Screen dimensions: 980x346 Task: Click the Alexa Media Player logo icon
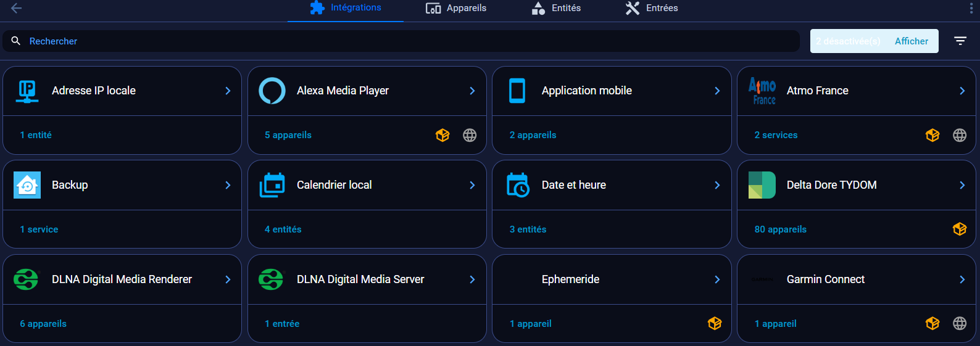pos(272,91)
